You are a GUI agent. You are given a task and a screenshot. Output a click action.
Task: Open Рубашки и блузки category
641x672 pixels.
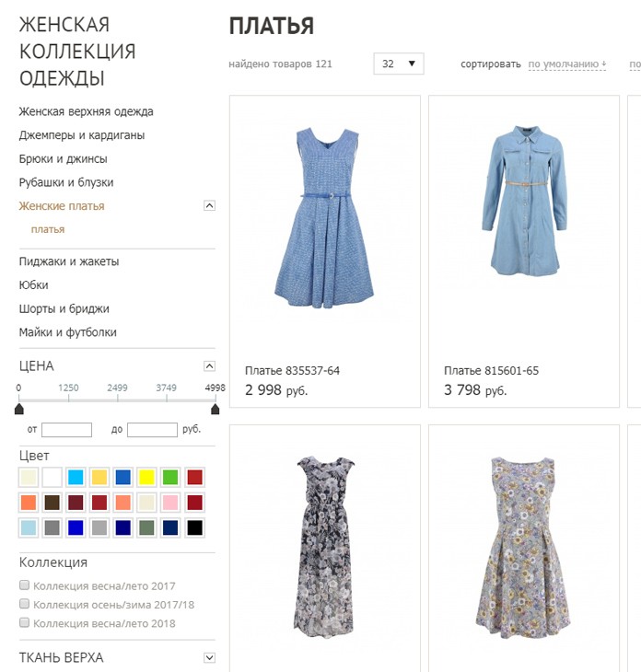tap(66, 182)
